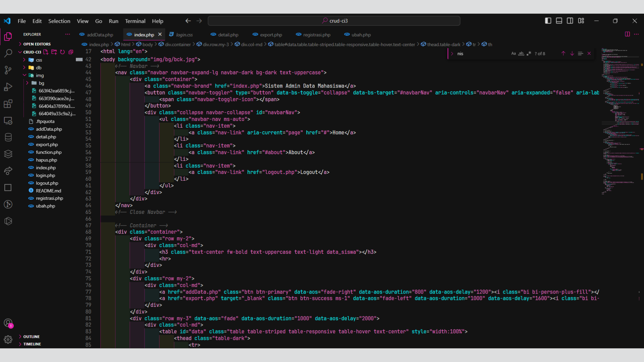Open README.md from the explorer
This screenshot has height=362, width=644.
[x=48, y=191]
